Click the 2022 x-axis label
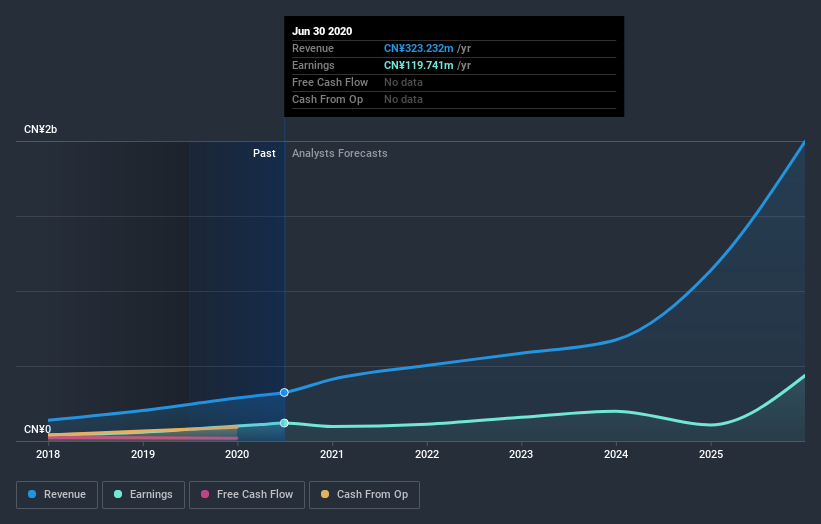821x524 pixels. point(427,454)
